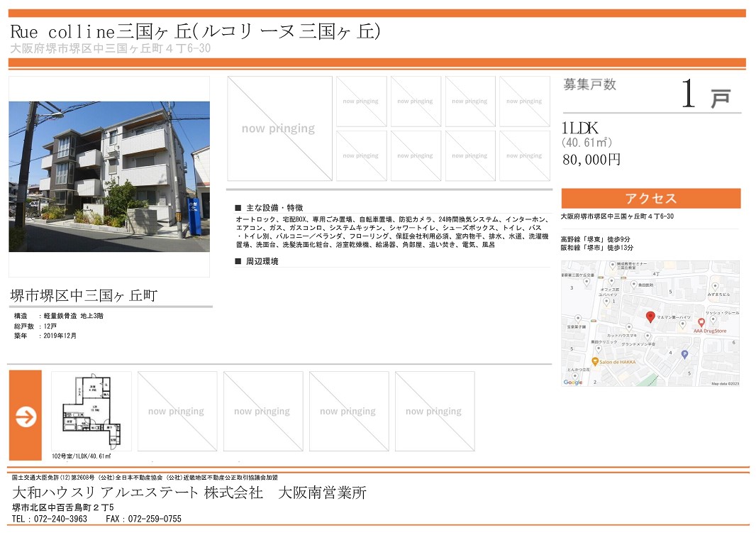Open the building exterior photo

(x=109, y=177)
